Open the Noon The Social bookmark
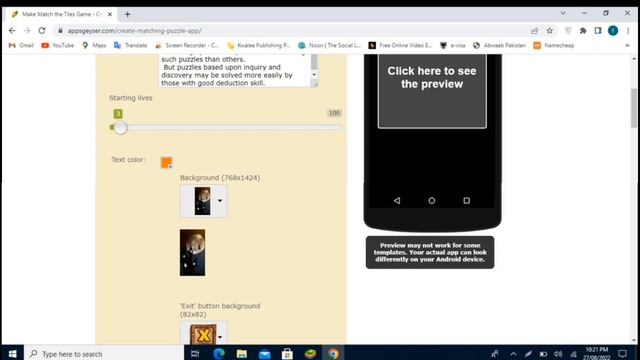This screenshot has height=360, width=640. point(330,45)
